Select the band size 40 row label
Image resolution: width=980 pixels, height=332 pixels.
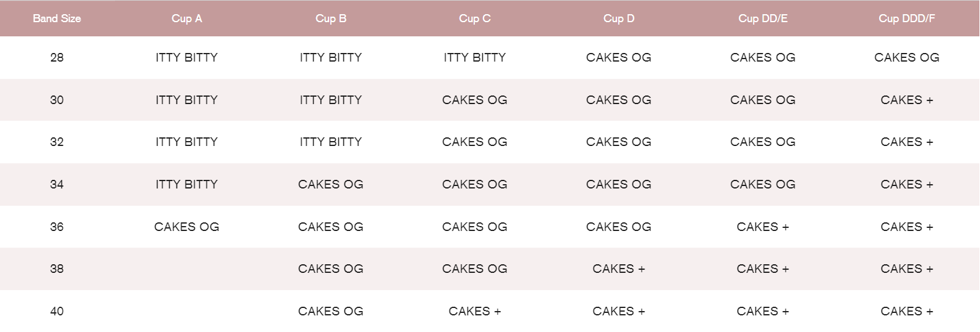(57, 311)
